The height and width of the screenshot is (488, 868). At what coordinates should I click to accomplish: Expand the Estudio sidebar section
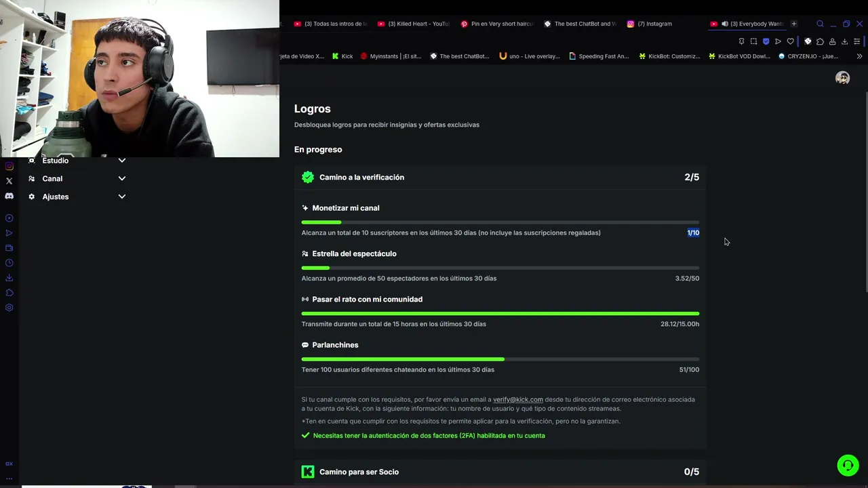pyautogui.click(x=77, y=161)
